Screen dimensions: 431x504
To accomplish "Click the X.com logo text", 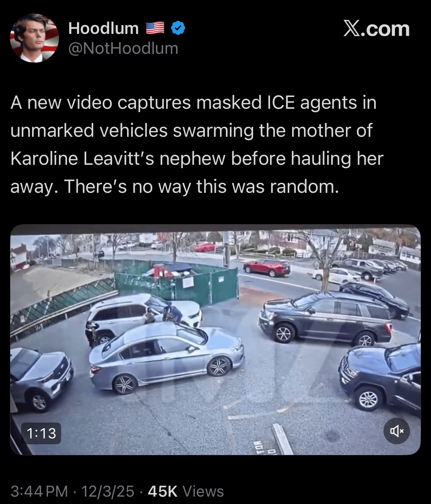I will tap(376, 29).
